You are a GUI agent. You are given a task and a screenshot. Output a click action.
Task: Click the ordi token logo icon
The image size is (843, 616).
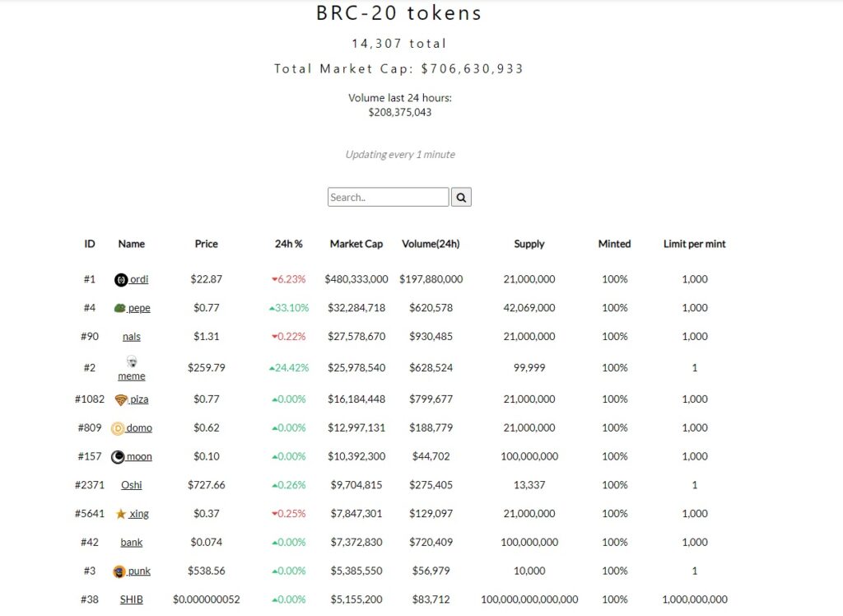121,280
